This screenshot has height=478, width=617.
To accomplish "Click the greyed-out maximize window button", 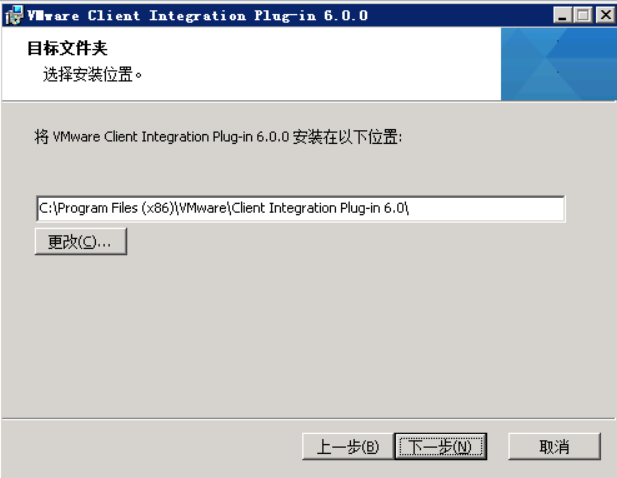I will tap(582, 15).
